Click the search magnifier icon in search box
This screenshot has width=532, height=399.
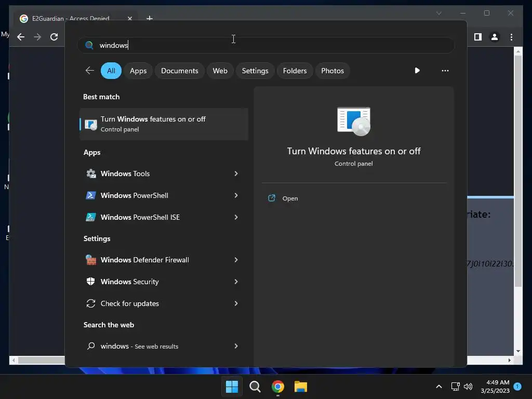89,45
